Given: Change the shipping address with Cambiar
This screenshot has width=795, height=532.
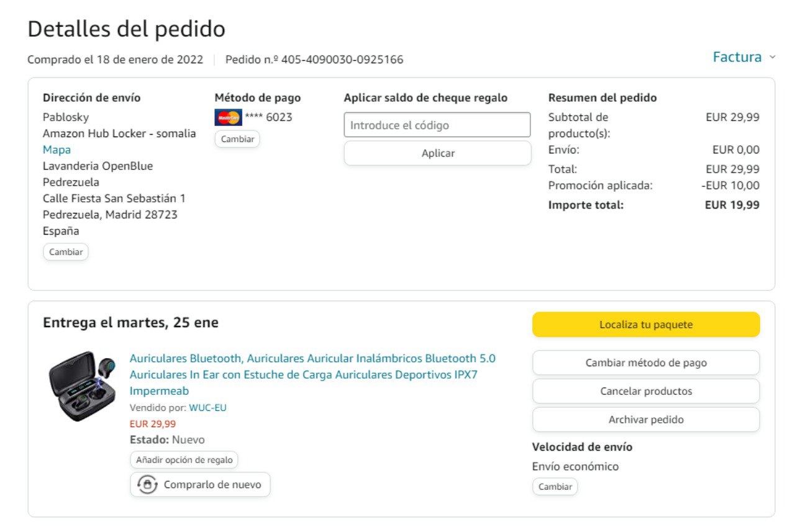Looking at the screenshot, I should click(66, 252).
